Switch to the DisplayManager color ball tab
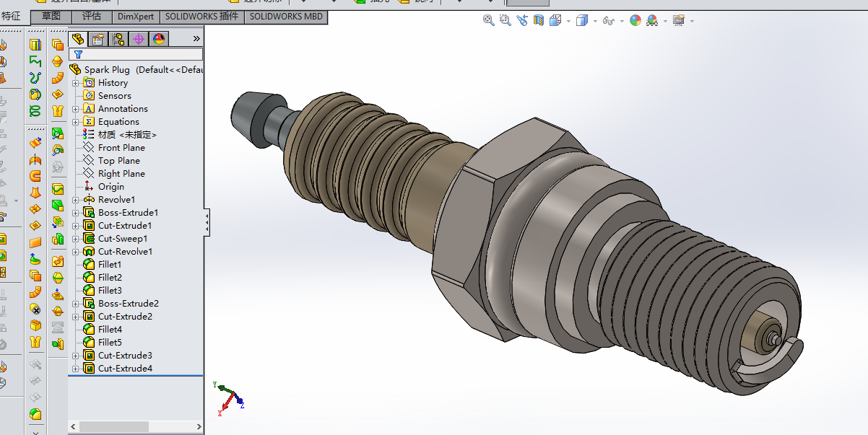Image resolution: width=868 pixels, height=435 pixels. 160,38
